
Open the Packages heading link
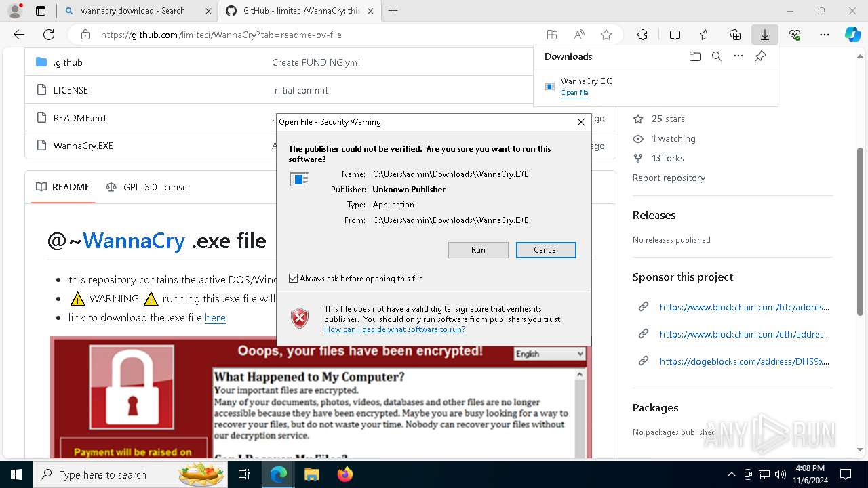click(x=655, y=408)
